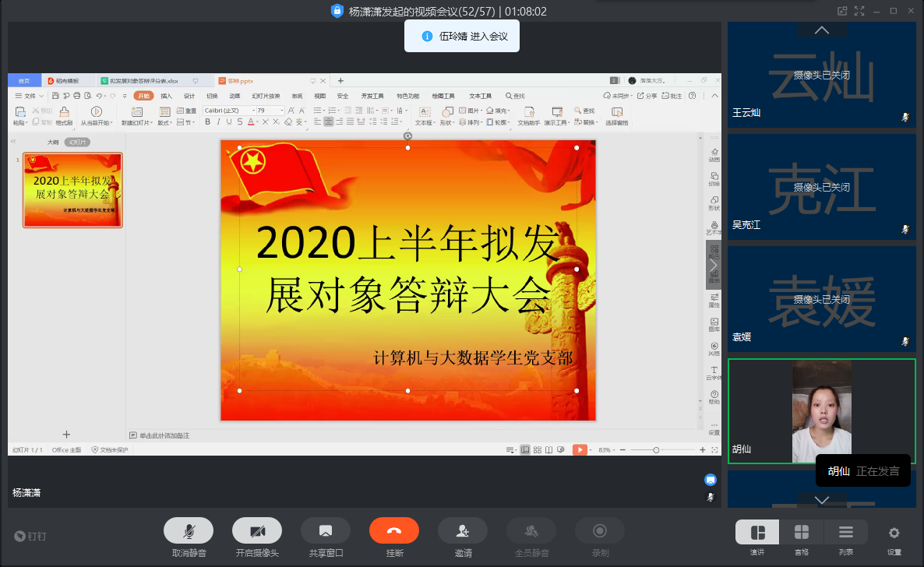
Task: Select slide 1 thumbnail in slide panel
Action: click(72, 190)
